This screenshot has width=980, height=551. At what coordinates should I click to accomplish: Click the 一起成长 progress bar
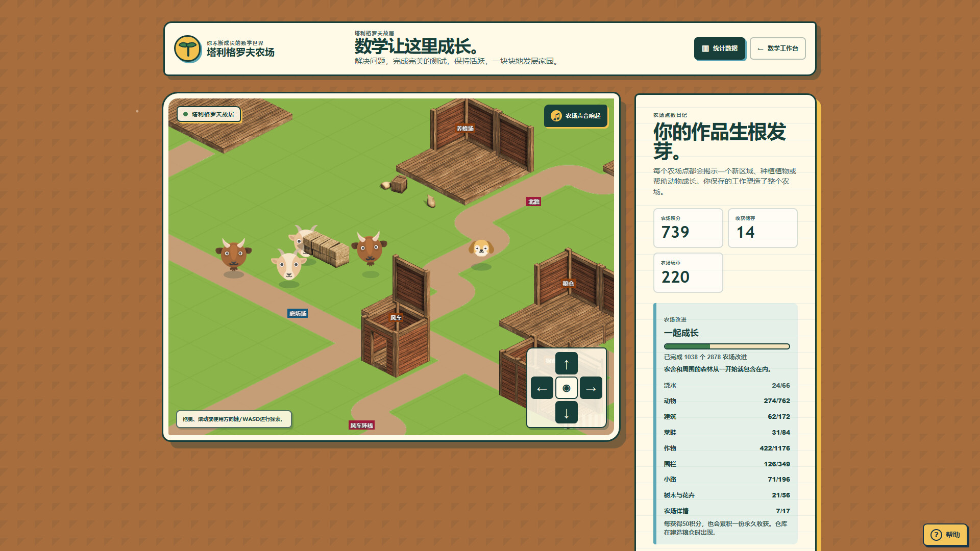pos(727,346)
